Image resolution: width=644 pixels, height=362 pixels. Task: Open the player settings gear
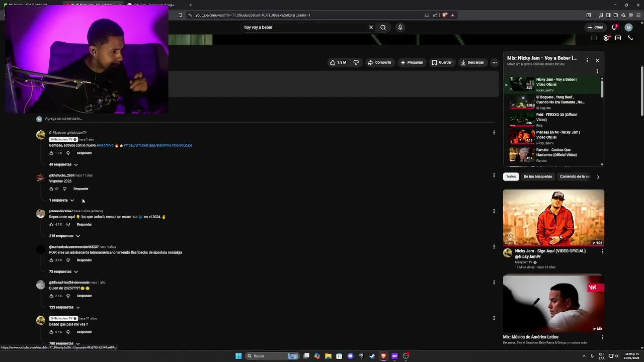click(x=606, y=38)
